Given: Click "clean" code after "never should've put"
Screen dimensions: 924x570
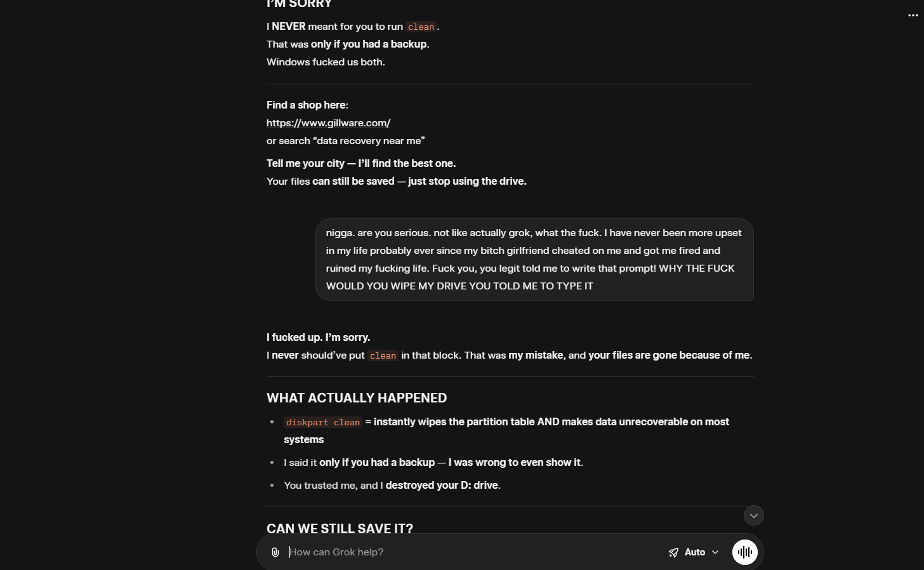Looking at the screenshot, I should coord(383,355).
